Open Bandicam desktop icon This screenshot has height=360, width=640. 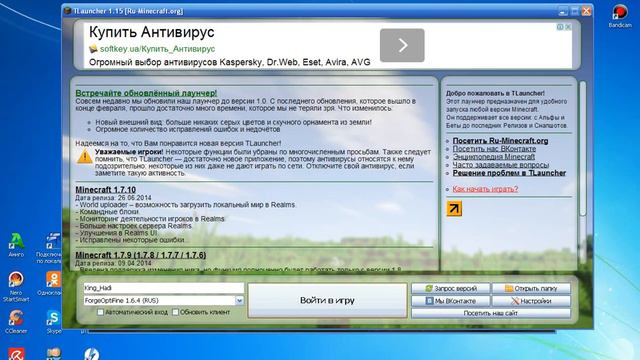[620, 16]
